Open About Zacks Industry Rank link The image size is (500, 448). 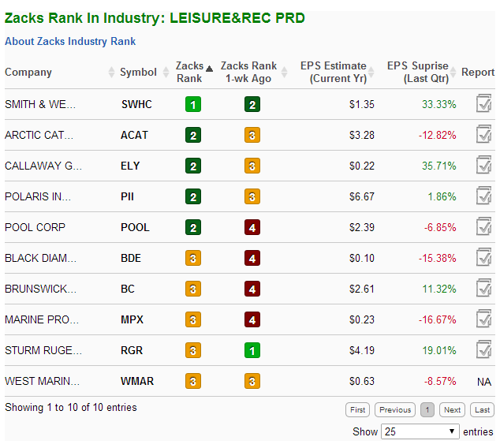tap(70, 41)
